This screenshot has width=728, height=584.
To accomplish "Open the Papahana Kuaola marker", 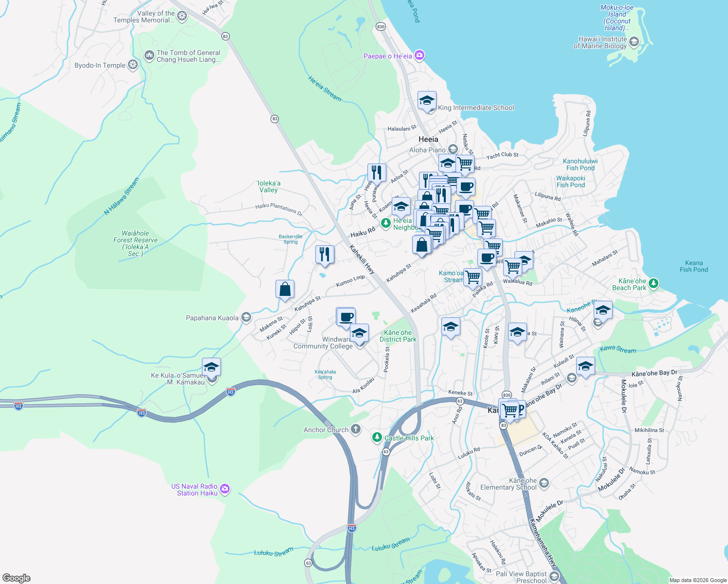I will [246, 317].
